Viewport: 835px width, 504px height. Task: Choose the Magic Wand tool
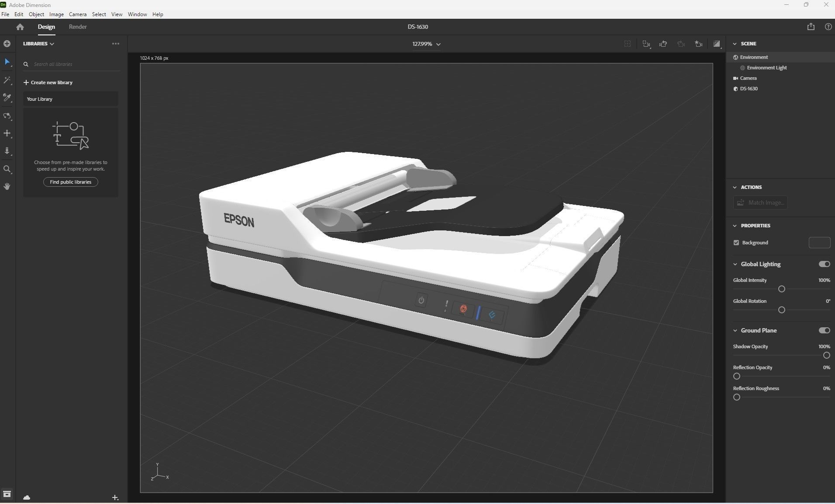coord(7,80)
